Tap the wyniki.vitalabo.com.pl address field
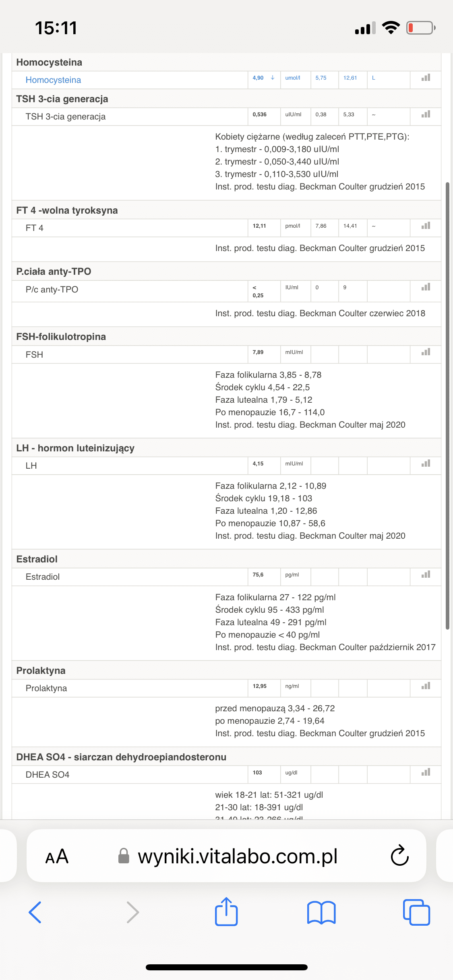 [x=238, y=856]
